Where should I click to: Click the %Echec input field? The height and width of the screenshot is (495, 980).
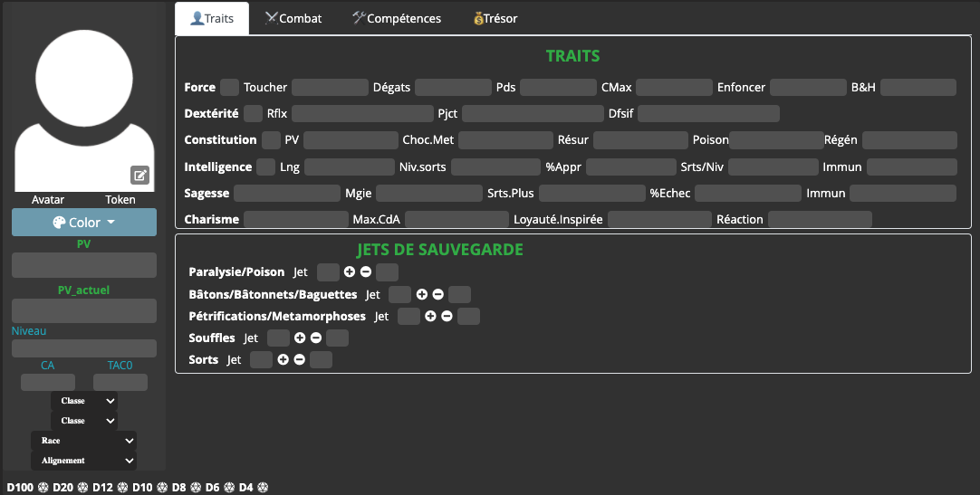pyautogui.click(x=748, y=193)
